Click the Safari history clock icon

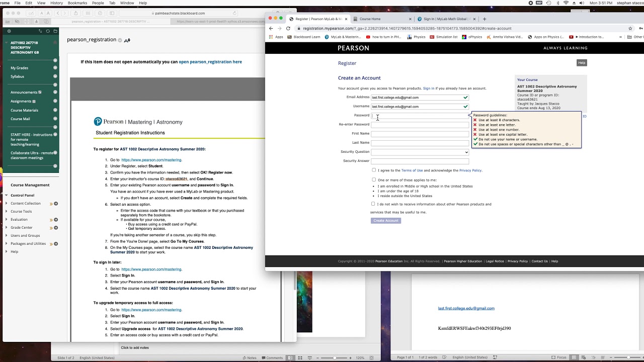100,13
